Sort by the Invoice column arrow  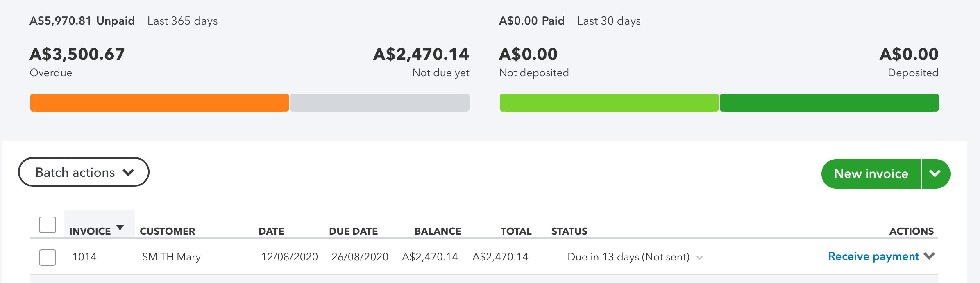pyautogui.click(x=120, y=228)
